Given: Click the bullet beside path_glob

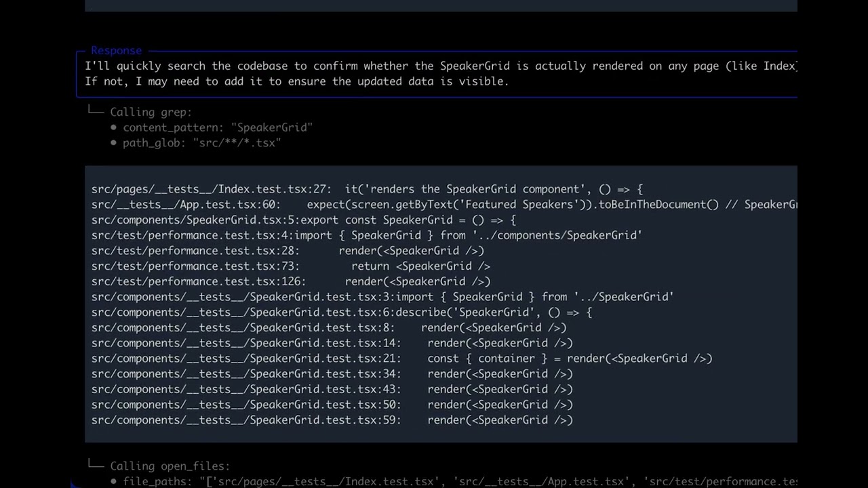Looking at the screenshot, I should pyautogui.click(x=113, y=143).
